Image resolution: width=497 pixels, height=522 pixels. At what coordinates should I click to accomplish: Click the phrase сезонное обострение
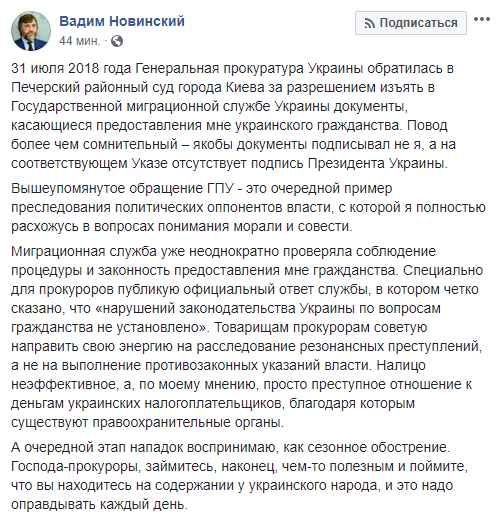pos(379,448)
